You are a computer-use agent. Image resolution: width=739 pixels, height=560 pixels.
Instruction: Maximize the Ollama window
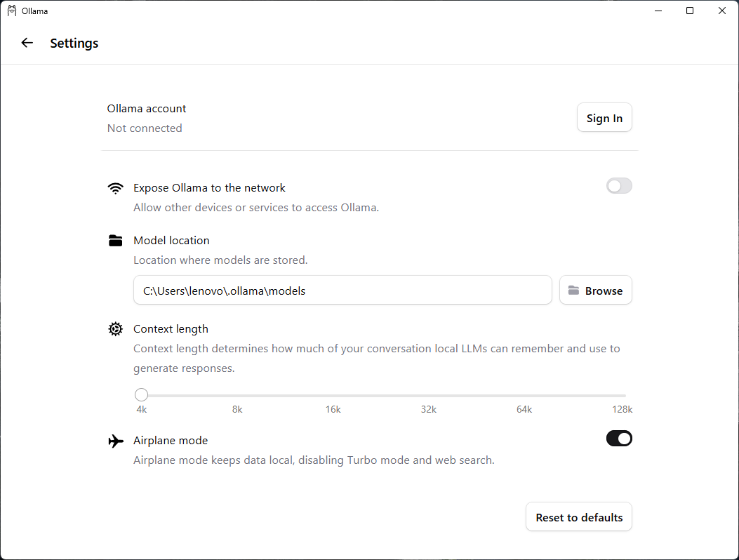(x=690, y=11)
